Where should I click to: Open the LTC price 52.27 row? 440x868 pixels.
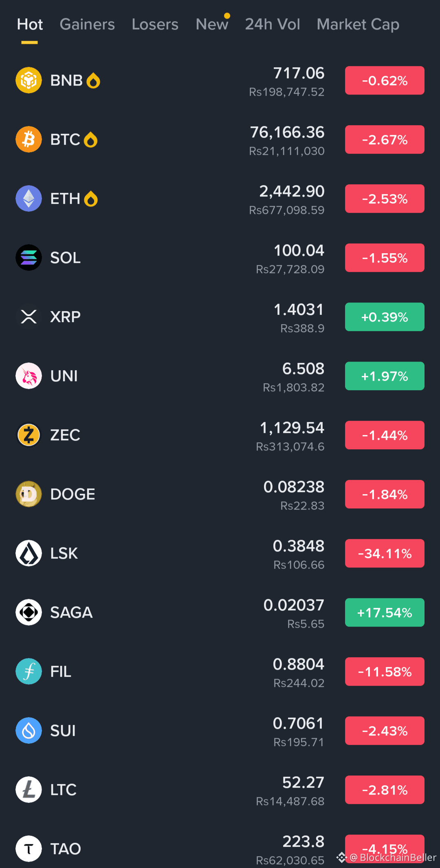[220, 790]
